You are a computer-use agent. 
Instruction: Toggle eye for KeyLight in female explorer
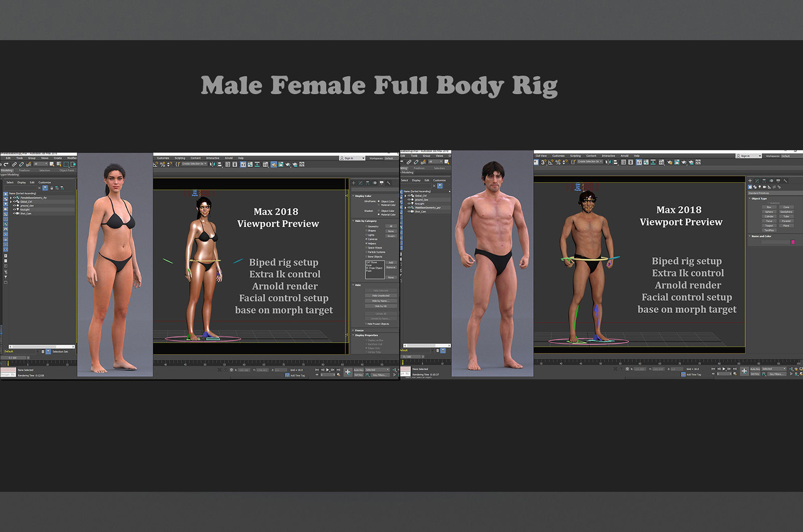[x=14, y=209]
